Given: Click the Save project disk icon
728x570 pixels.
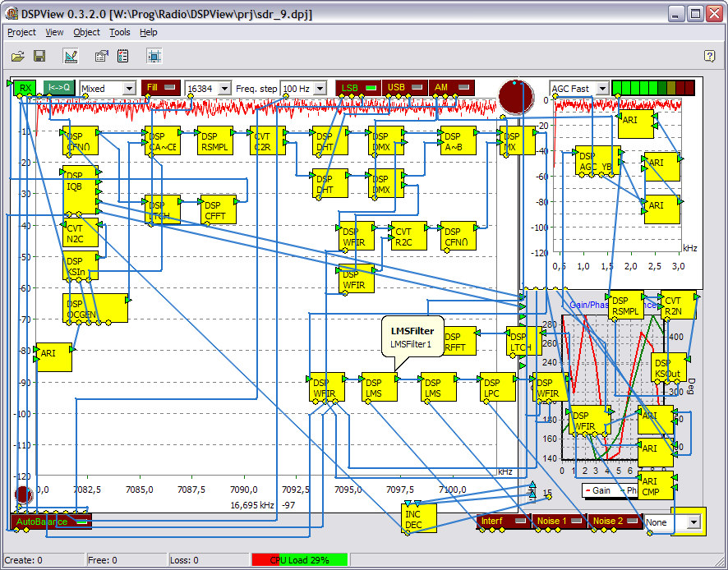Looking at the screenshot, I should [x=39, y=56].
